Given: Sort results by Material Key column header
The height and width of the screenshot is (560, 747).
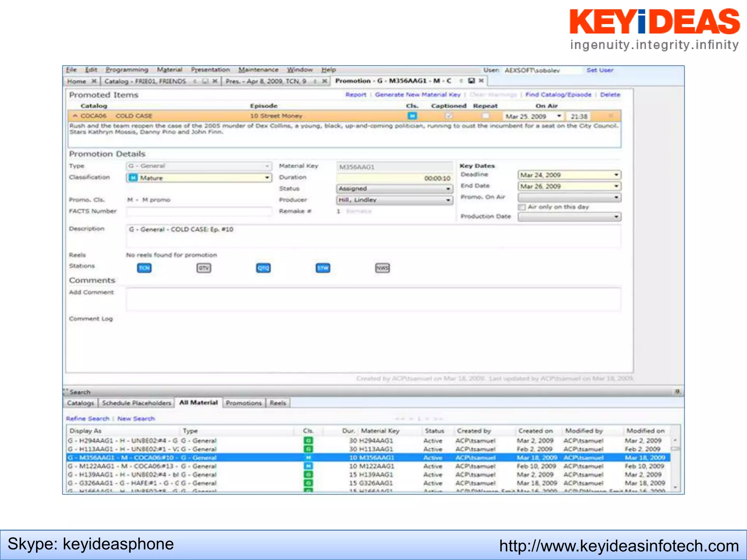Looking at the screenshot, I should pos(380,431).
